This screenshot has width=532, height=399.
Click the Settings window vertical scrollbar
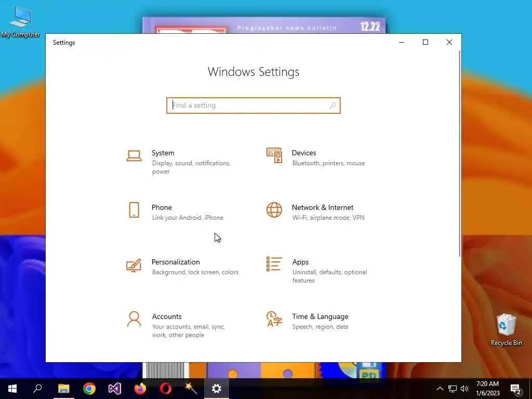(460, 153)
